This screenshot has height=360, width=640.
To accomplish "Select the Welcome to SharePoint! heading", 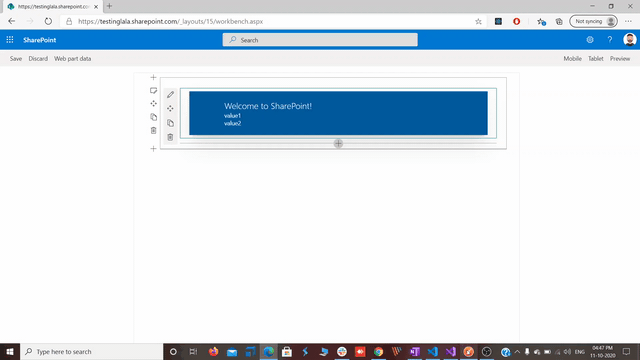I will pos(268,106).
